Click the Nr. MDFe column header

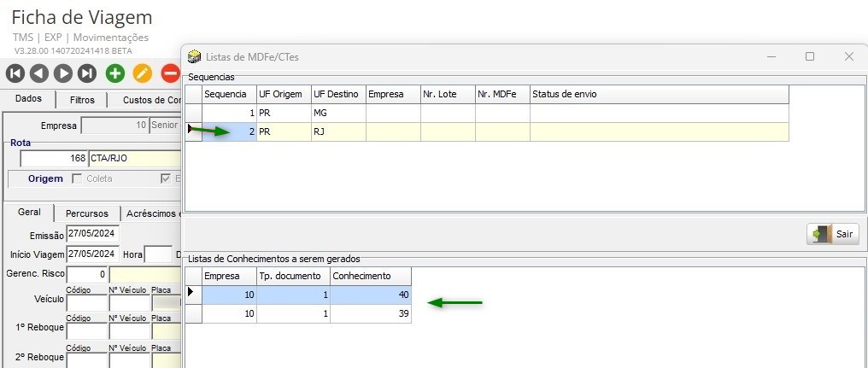tap(502, 94)
